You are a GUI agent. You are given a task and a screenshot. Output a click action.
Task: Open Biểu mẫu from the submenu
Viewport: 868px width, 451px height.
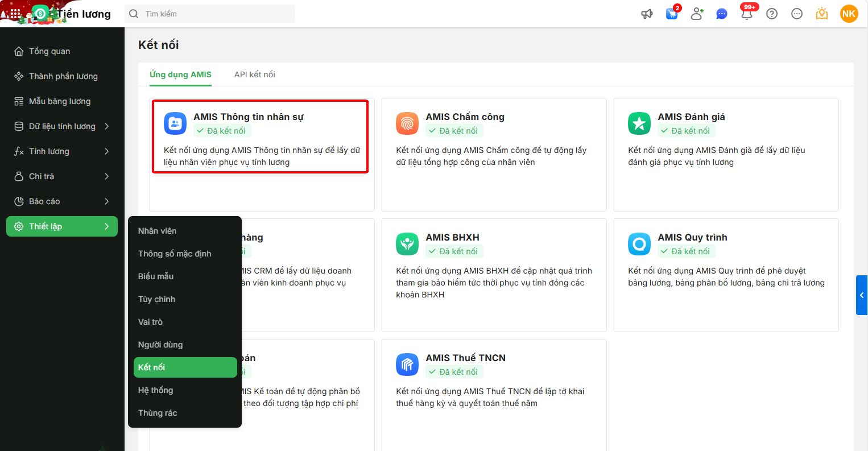185,276
